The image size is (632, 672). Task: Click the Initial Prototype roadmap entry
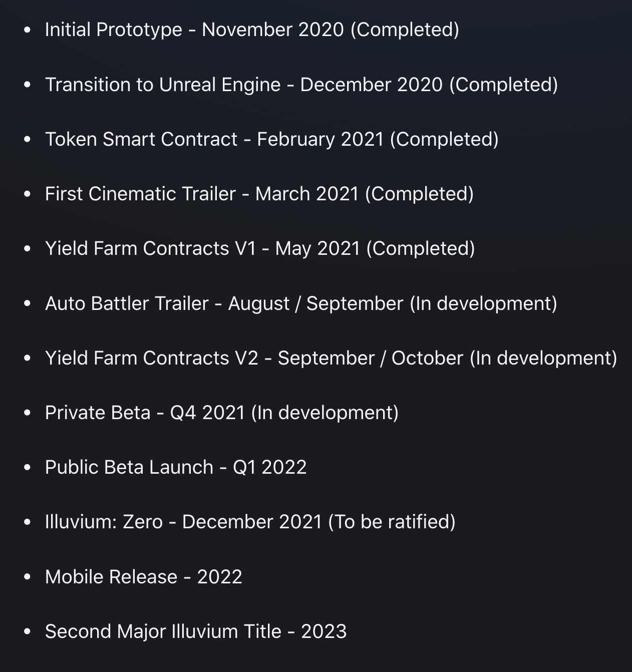point(252,30)
